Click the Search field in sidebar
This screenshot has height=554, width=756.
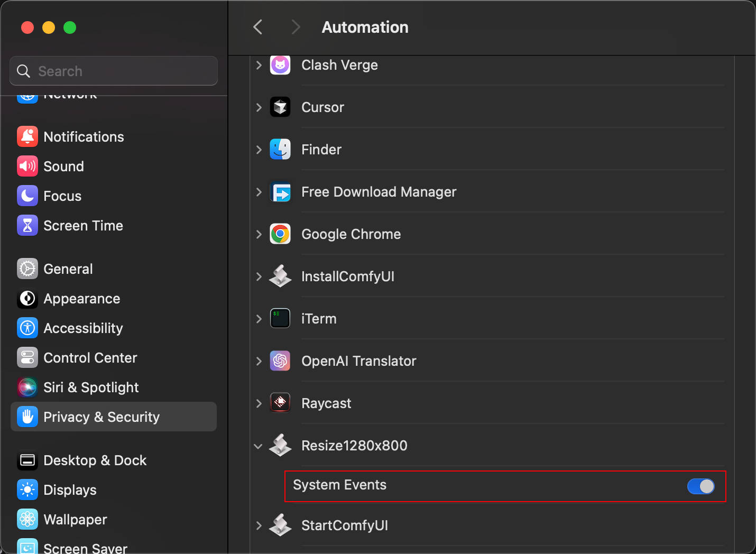(x=114, y=71)
